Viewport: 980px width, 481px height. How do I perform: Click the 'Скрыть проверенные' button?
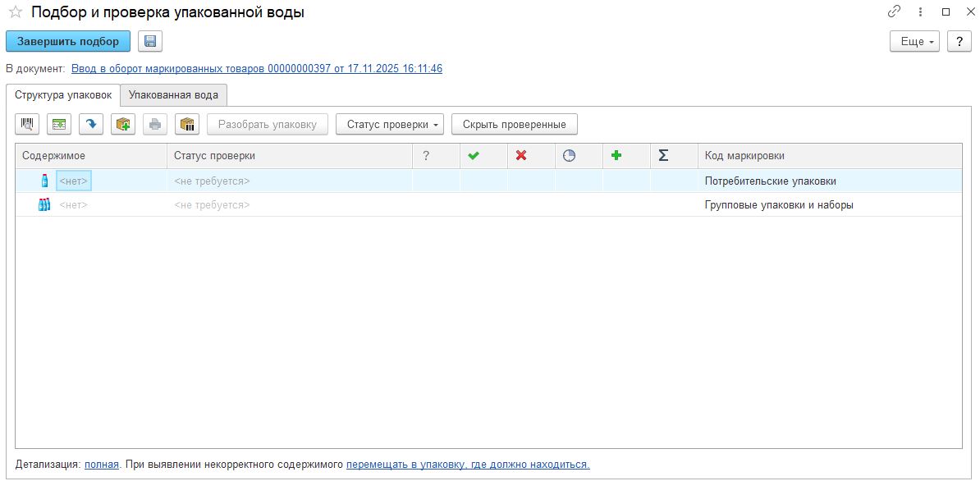point(514,124)
